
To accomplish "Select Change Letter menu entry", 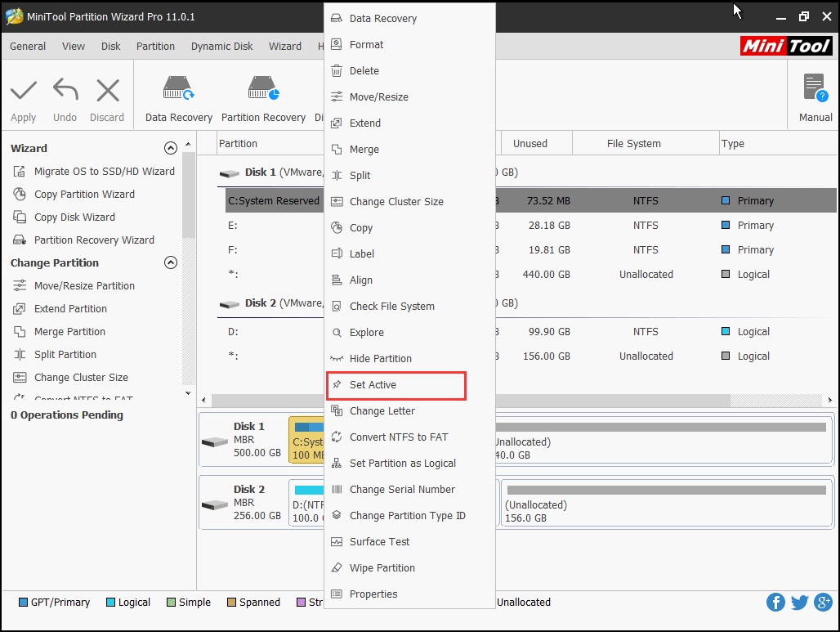I will tap(410, 411).
